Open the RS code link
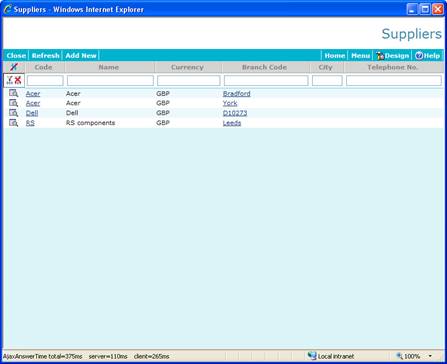 pos(30,123)
